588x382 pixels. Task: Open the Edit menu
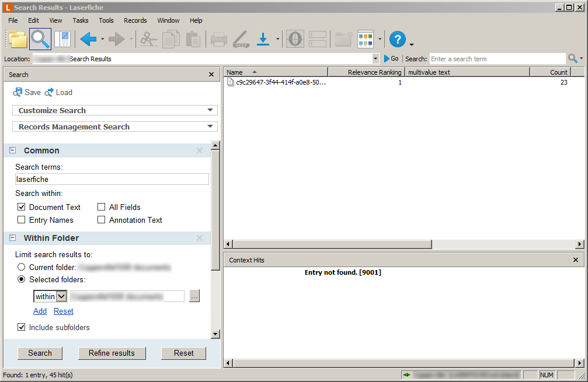pyautogui.click(x=33, y=20)
